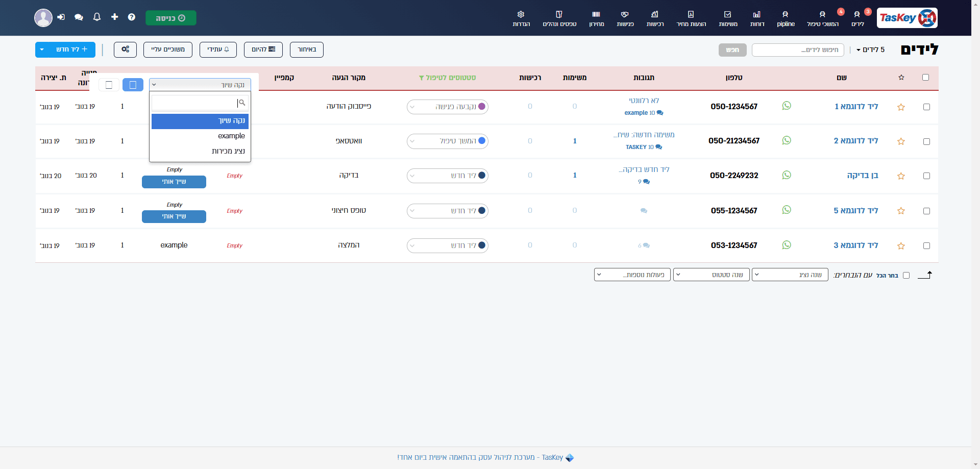Image resolution: width=980 pixels, height=469 pixels.
Task: Open status dropdown showing נקבעה פגישה
Action: tap(448, 107)
